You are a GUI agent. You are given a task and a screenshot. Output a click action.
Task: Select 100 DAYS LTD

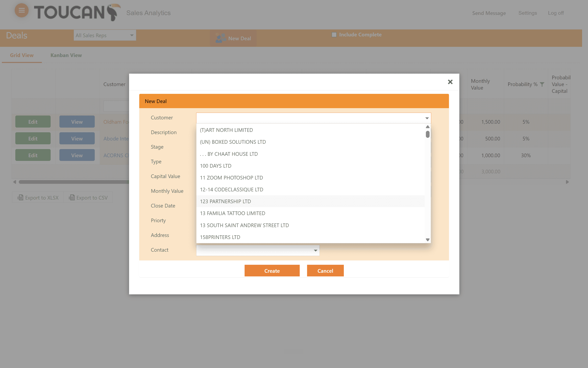tap(311, 166)
